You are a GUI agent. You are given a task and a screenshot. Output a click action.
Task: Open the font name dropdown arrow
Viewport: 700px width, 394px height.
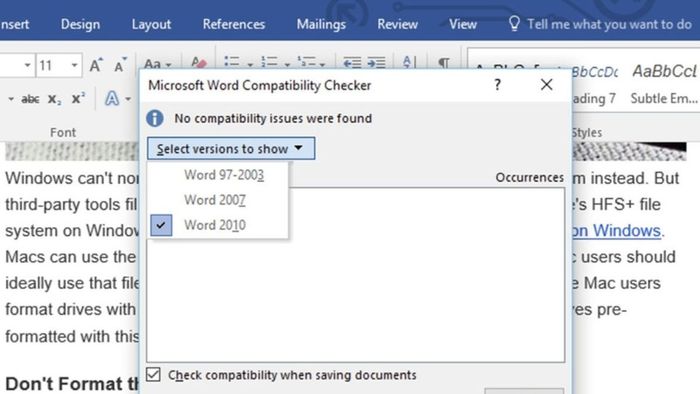[27, 66]
